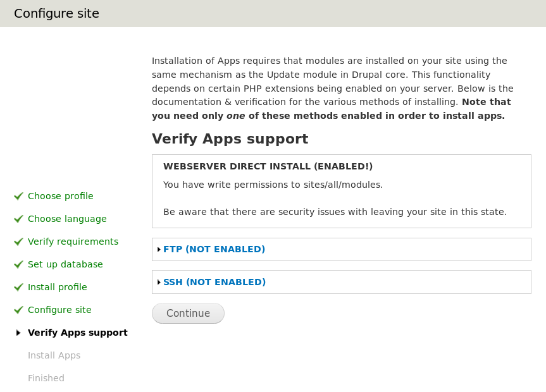The height and width of the screenshot is (392, 546).
Task: Expand the SSH (NOT ENABLED) section
Action: pos(214,282)
